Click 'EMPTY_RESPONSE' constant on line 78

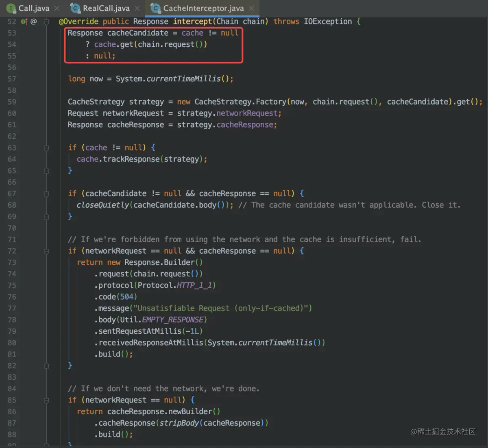coord(173,320)
